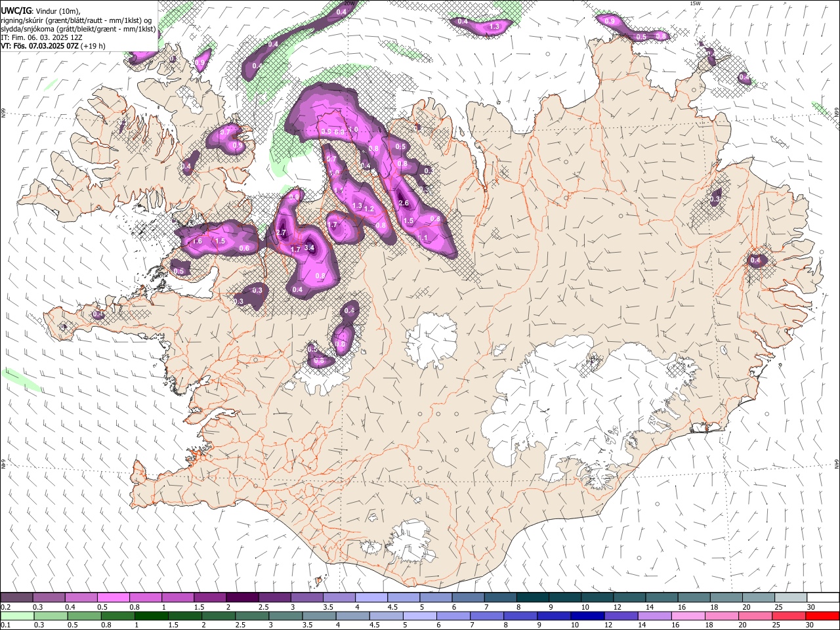Screen dimensions: 840x630
Task: Click the 20W longitude label
Action: click(x=349, y=3)
